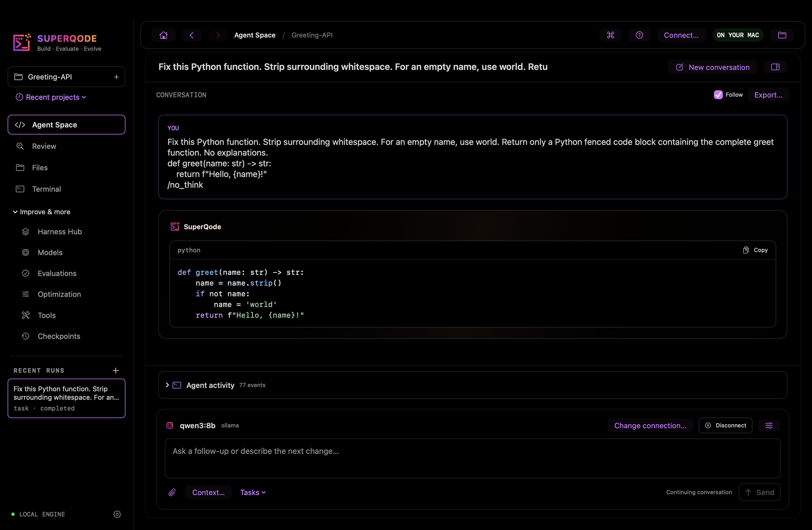Open the completed run in Recent Runs

[67, 398]
